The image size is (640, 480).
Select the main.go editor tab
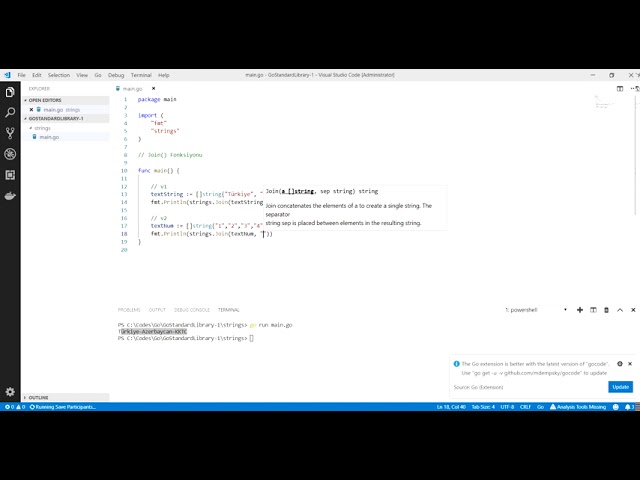132,89
